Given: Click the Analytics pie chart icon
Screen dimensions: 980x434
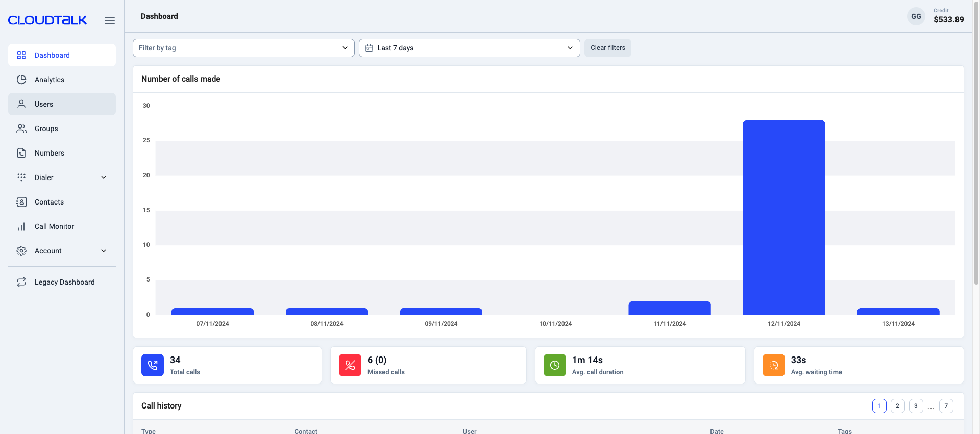Looking at the screenshot, I should pyautogui.click(x=21, y=80).
